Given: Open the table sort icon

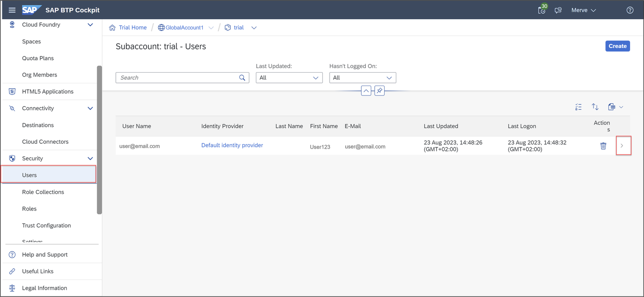Looking at the screenshot, I should click(595, 107).
